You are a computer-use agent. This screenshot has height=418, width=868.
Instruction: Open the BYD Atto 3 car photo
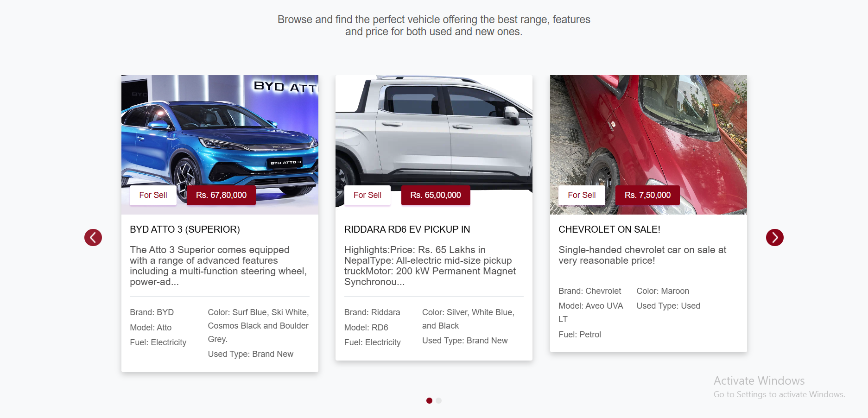click(x=220, y=145)
